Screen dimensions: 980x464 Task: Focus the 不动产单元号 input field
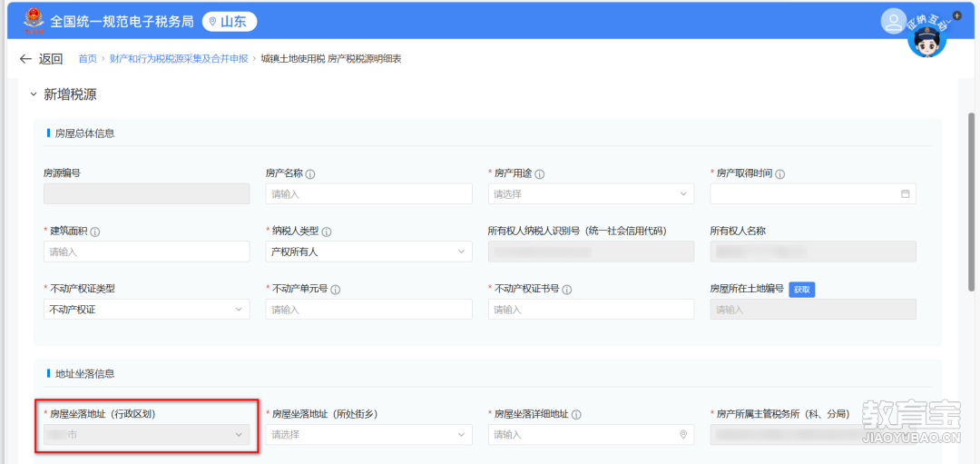point(368,309)
